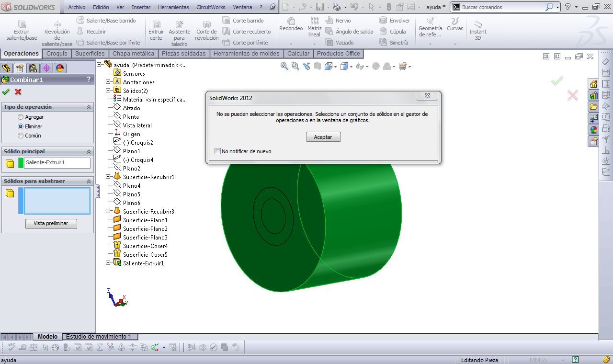Screen dimensions: 613x364
Task: Collapse the ayuda root tree node
Action: coord(100,64)
